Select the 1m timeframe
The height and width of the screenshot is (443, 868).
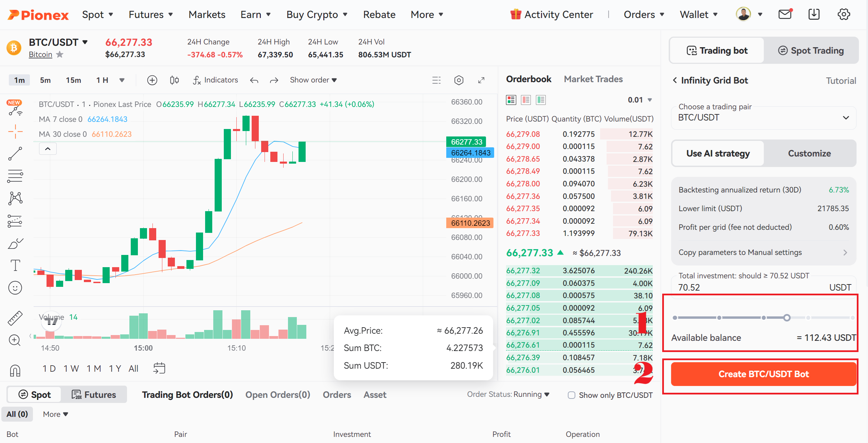[x=19, y=80]
